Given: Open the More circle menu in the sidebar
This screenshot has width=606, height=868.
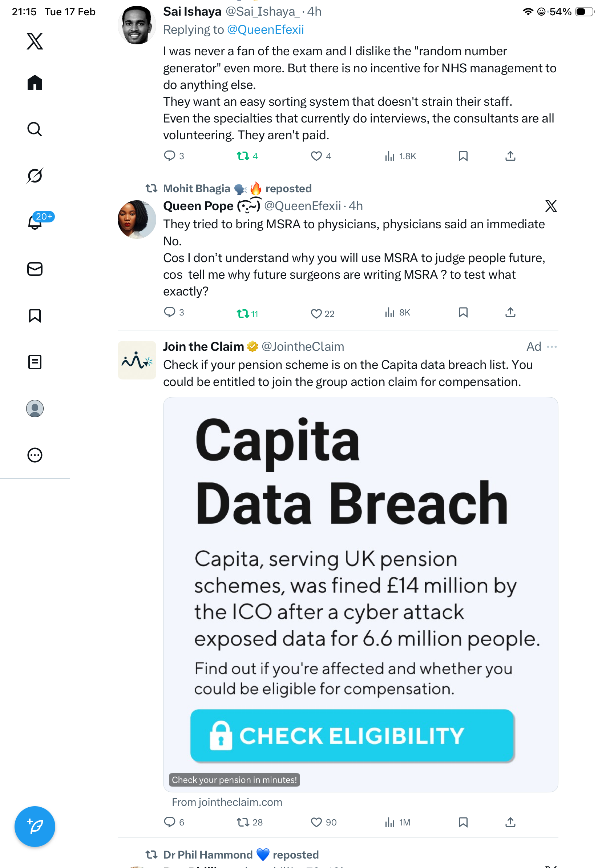Looking at the screenshot, I should coord(35,455).
